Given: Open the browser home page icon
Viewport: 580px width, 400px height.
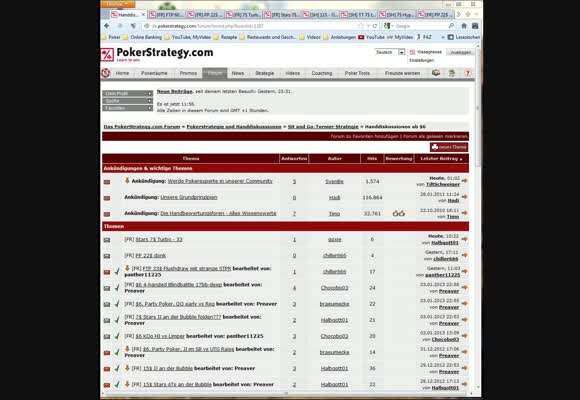Looking at the screenshot, I should point(464,26).
